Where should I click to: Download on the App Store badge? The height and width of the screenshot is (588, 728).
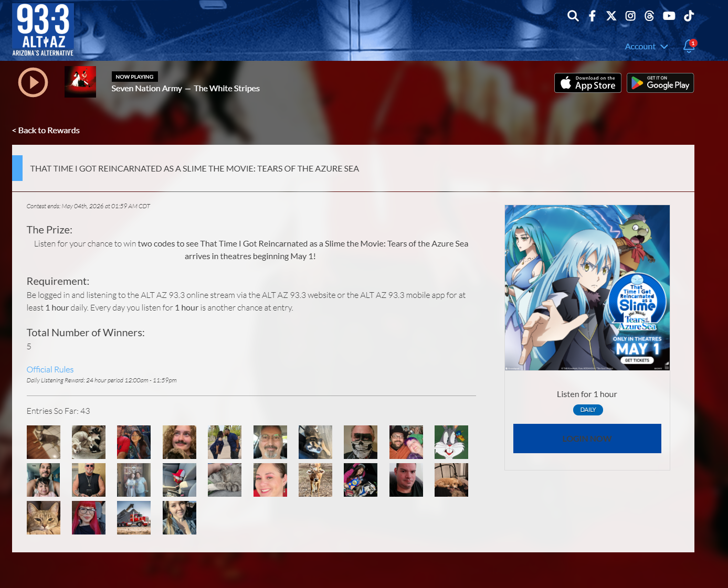coord(588,83)
